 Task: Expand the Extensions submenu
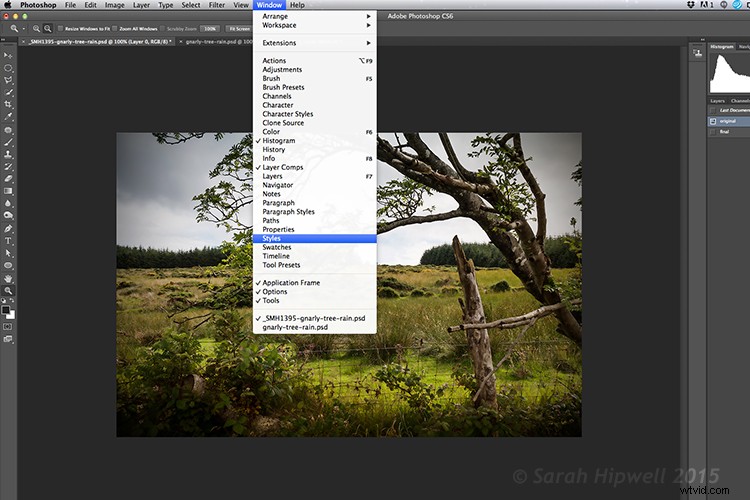(315, 43)
